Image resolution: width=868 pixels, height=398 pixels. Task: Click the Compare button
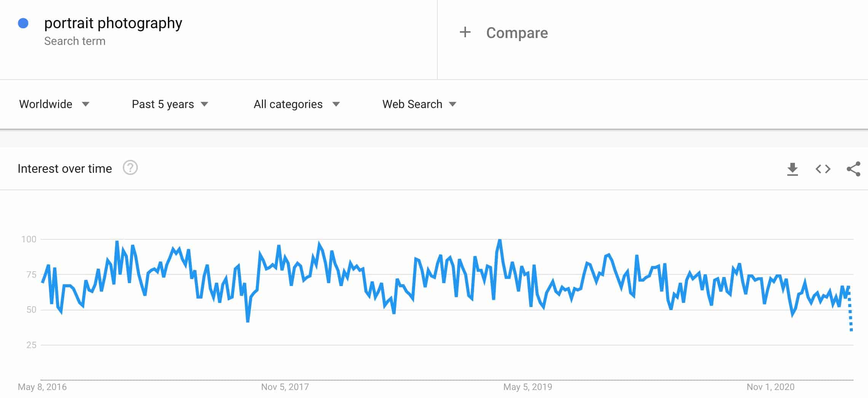coord(517,33)
